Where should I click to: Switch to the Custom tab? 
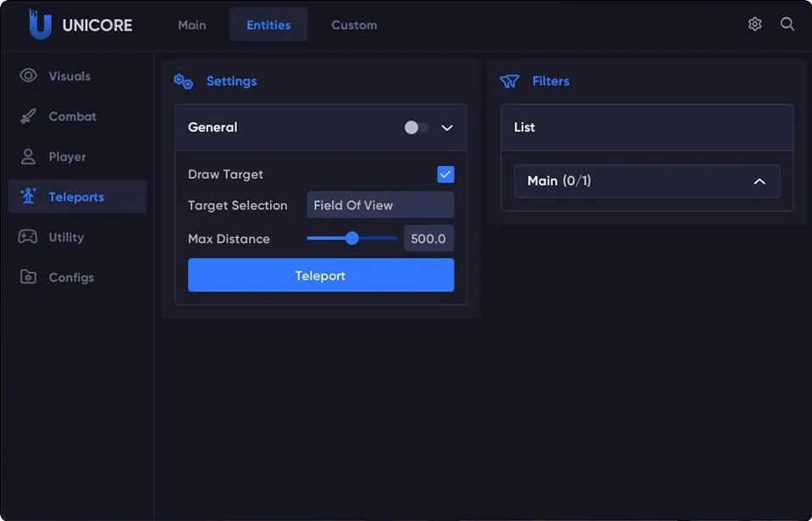354,25
